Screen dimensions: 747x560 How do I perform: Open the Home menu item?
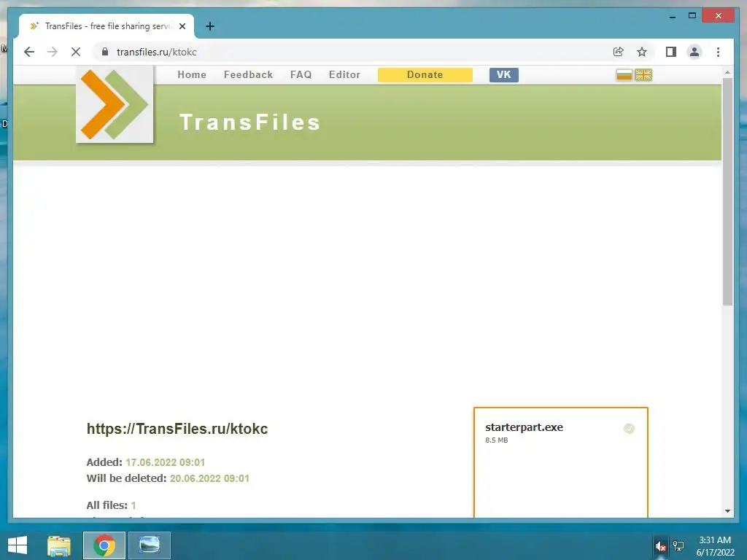[x=192, y=75]
